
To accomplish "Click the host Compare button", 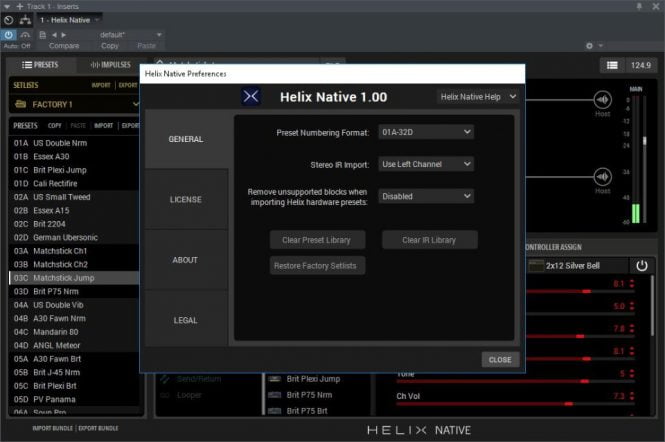I will [64, 46].
